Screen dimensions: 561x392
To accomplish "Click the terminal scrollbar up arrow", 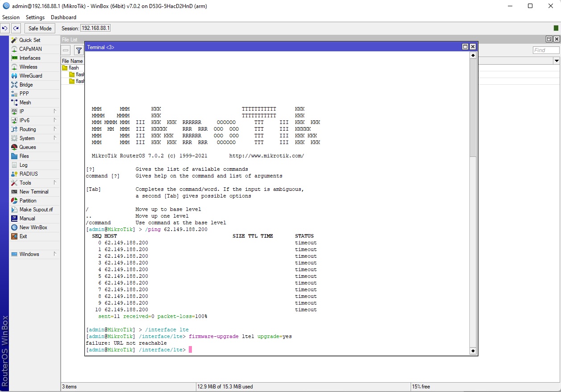I will tap(473, 56).
